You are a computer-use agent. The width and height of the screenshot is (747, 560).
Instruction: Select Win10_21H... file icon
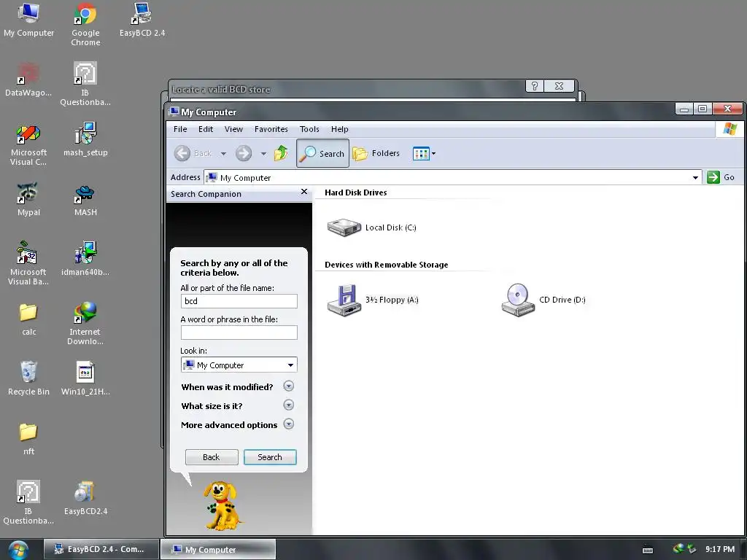click(x=85, y=378)
